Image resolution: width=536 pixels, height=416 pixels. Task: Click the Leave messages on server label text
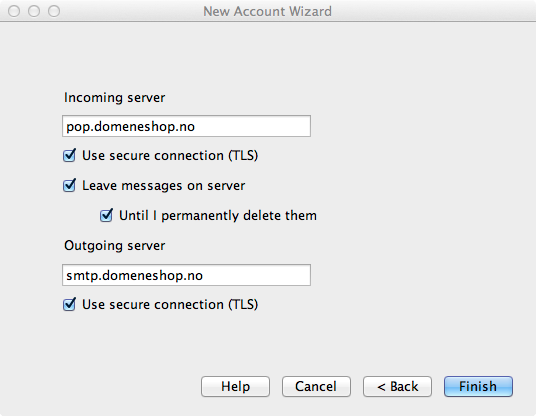tap(163, 186)
